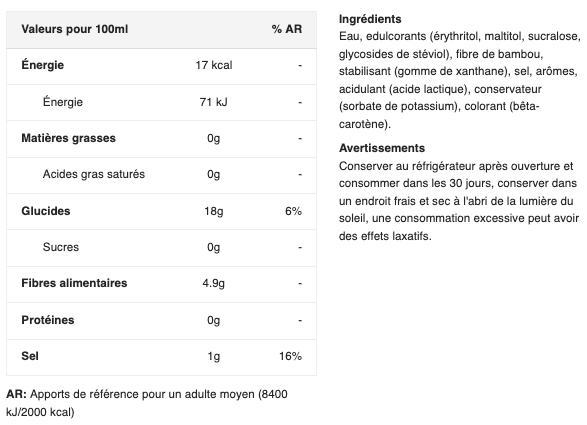The width and height of the screenshot is (587, 425).
Task: Click the '4.9g' fibre value
Action: coord(214,283)
